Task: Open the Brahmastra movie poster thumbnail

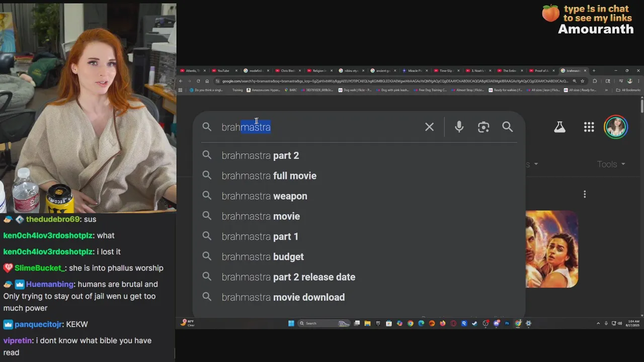Action: [x=552, y=249]
